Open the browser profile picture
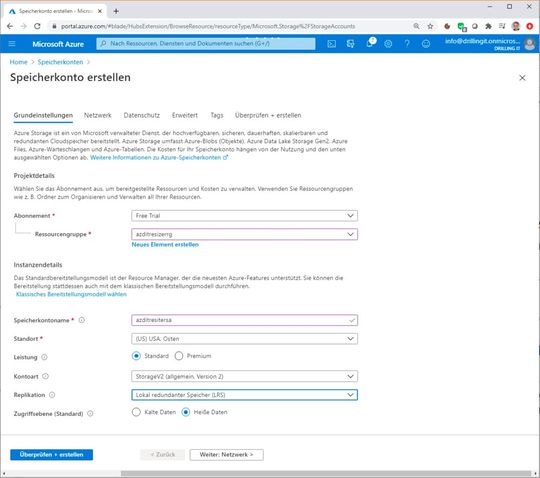Image resolution: width=540 pixels, height=478 pixels. click(x=516, y=26)
